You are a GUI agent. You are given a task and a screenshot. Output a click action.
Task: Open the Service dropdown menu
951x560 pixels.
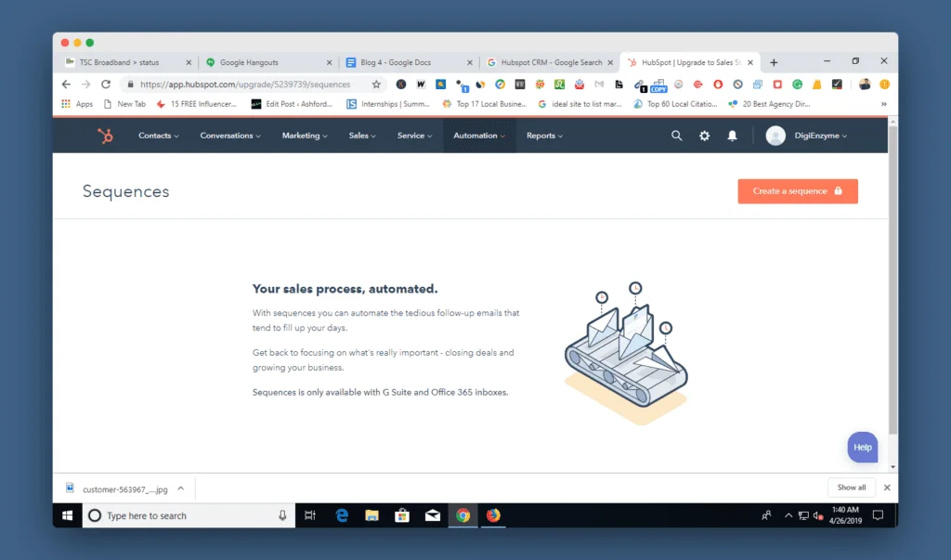click(414, 136)
